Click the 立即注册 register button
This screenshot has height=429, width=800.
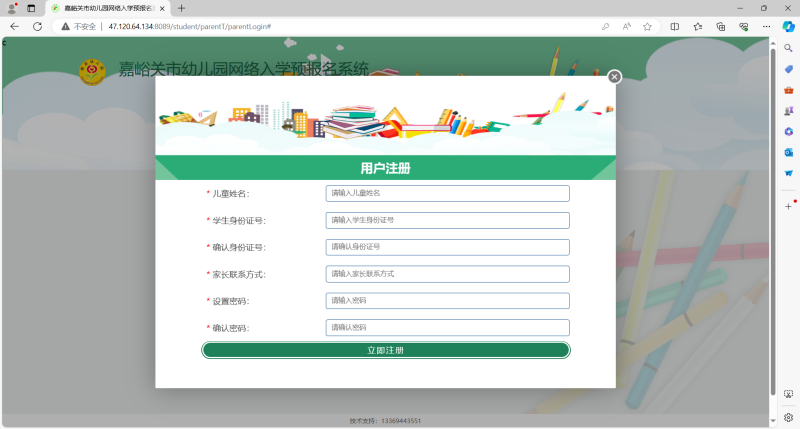pyautogui.click(x=386, y=350)
